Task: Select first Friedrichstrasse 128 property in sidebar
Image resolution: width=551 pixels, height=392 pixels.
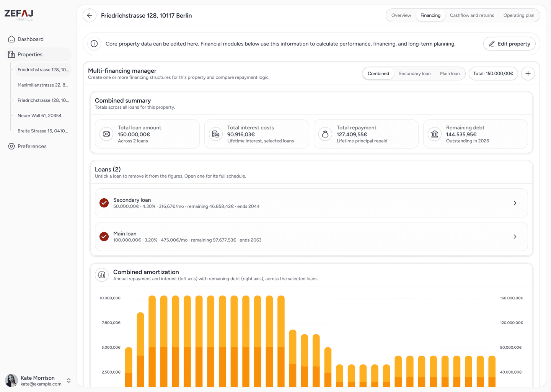Action: [43, 70]
